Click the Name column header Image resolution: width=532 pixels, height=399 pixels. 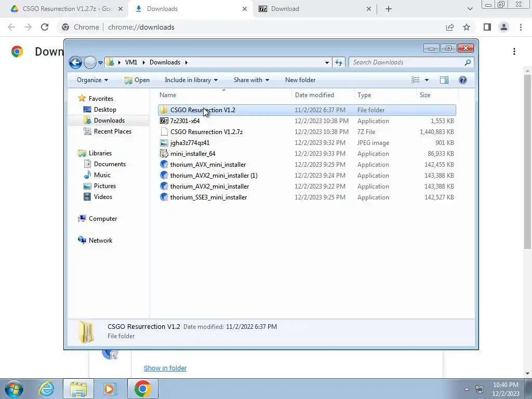coord(224,95)
